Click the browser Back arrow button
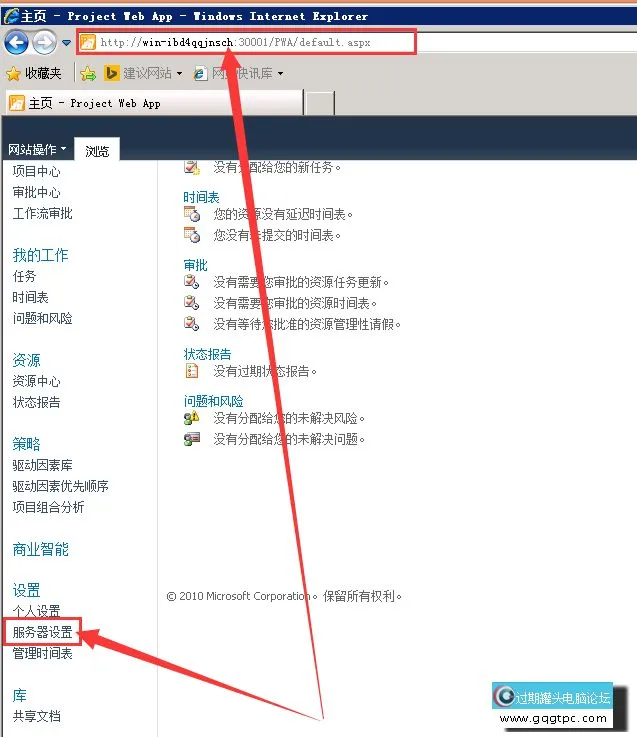The width and height of the screenshot is (637, 737). (x=16, y=43)
